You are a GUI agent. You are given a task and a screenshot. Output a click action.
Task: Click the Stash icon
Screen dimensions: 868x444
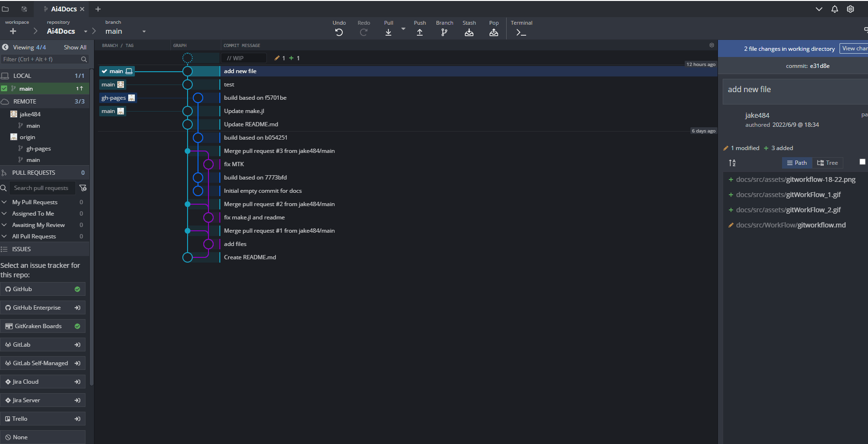469,32
